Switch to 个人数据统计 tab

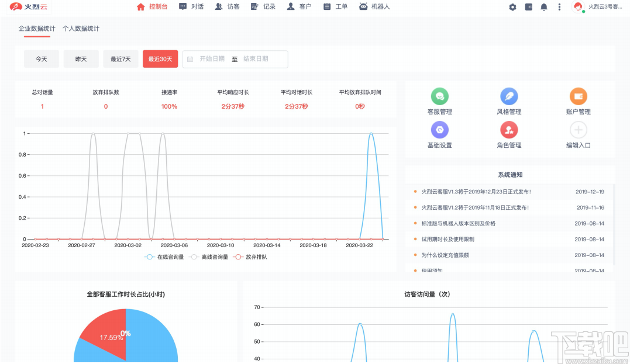click(81, 29)
